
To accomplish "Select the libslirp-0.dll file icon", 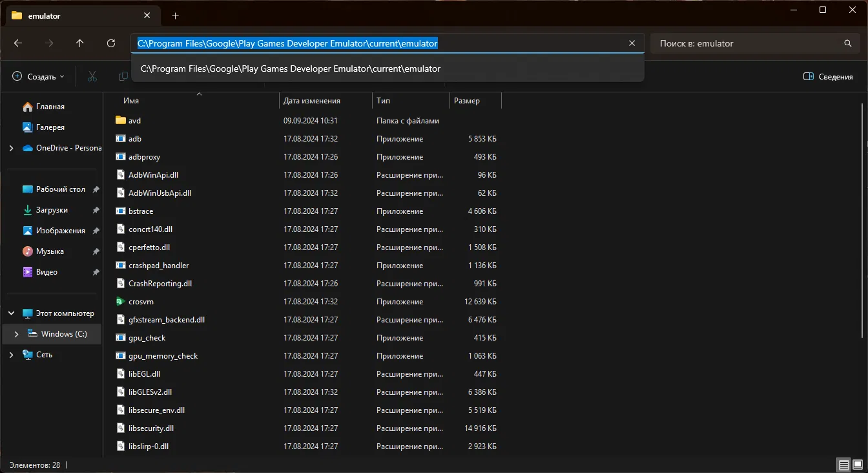I will [120, 447].
